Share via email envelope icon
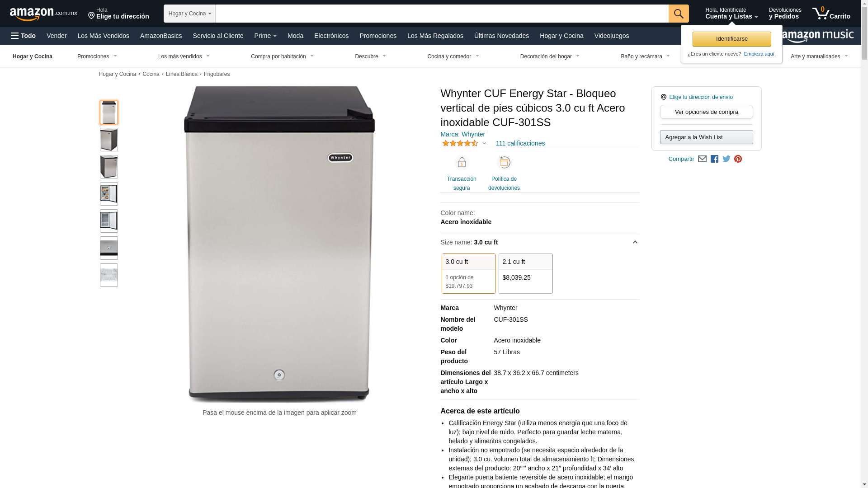 point(702,159)
